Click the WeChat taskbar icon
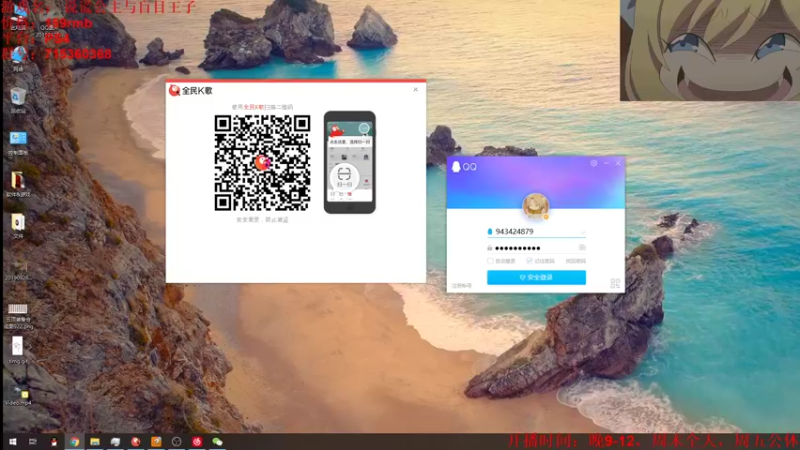The height and width of the screenshot is (450, 800). 217,442
